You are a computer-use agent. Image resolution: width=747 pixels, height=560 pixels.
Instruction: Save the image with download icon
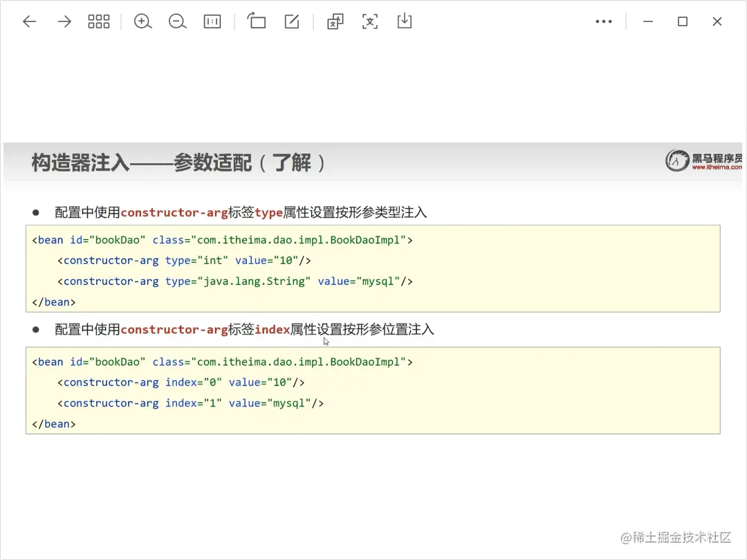pyautogui.click(x=405, y=21)
